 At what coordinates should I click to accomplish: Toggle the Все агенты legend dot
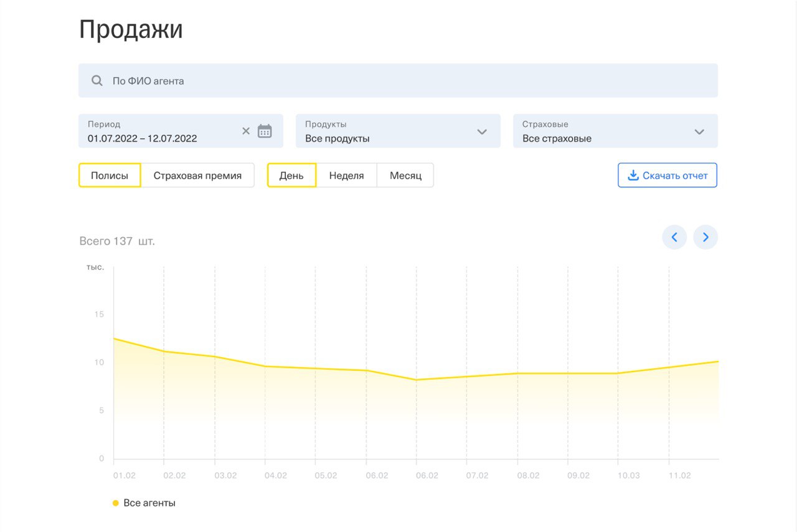(116, 503)
